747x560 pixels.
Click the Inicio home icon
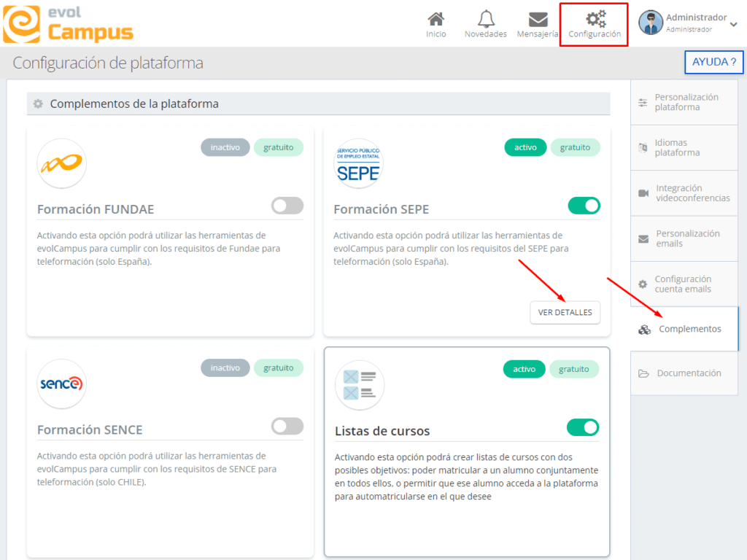click(x=436, y=20)
